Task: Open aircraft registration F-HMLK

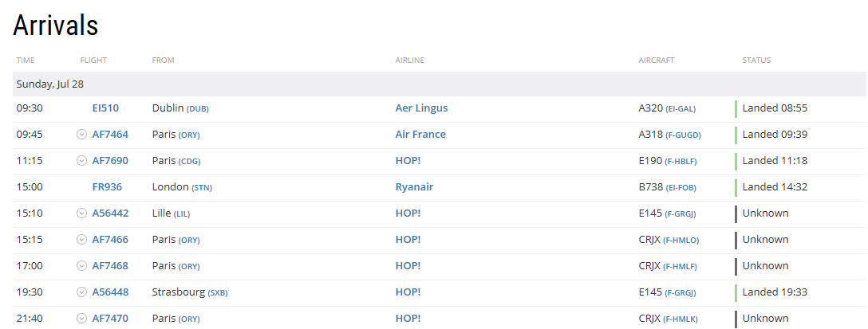Action: pos(681,319)
